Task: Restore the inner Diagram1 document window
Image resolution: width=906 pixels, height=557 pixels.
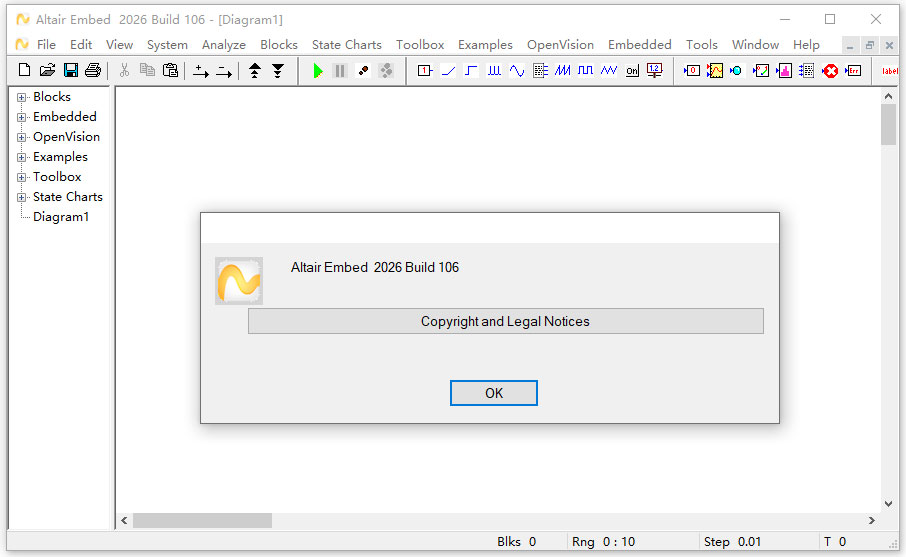Action: tap(870, 45)
